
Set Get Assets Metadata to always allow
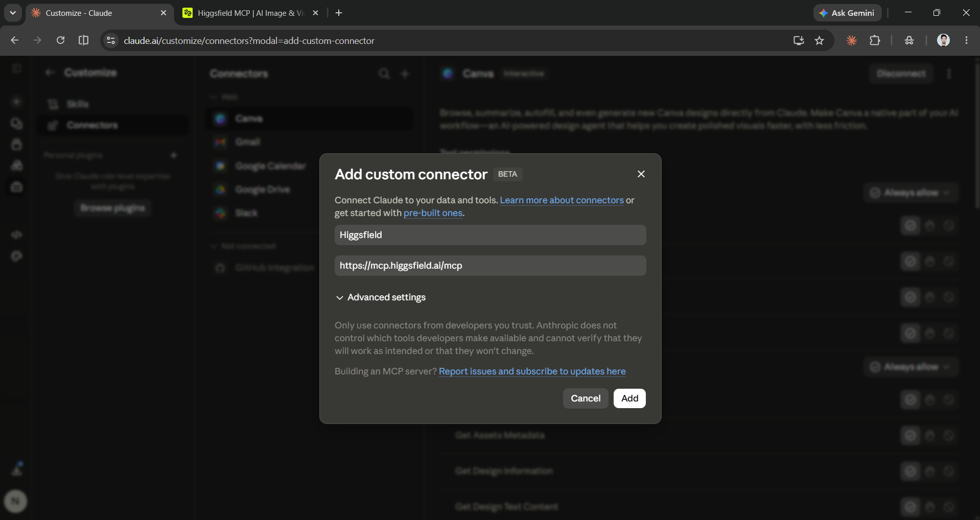(x=910, y=435)
